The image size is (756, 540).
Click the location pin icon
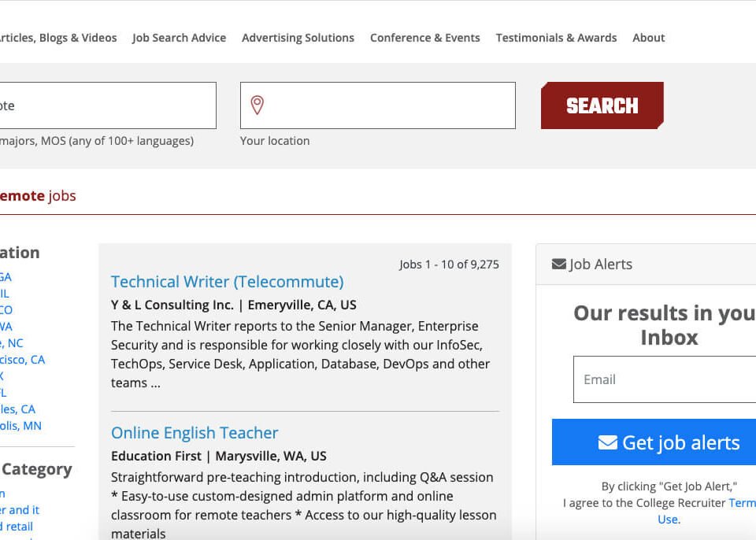pyautogui.click(x=254, y=103)
